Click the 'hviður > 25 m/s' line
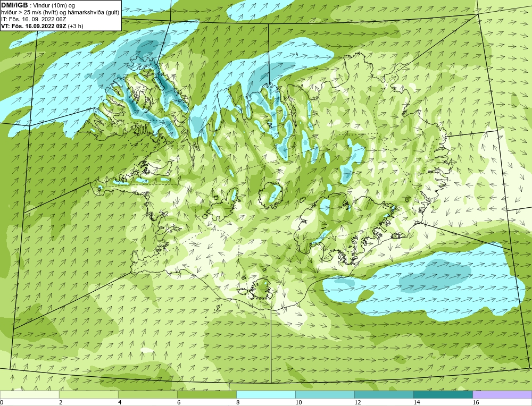The width and height of the screenshot is (532, 406). tap(60, 12)
